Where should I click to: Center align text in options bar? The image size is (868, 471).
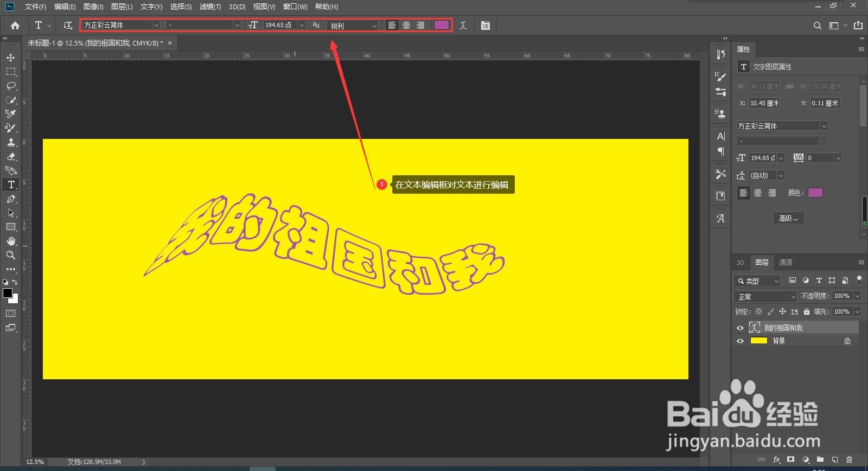(x=406, y=26)
